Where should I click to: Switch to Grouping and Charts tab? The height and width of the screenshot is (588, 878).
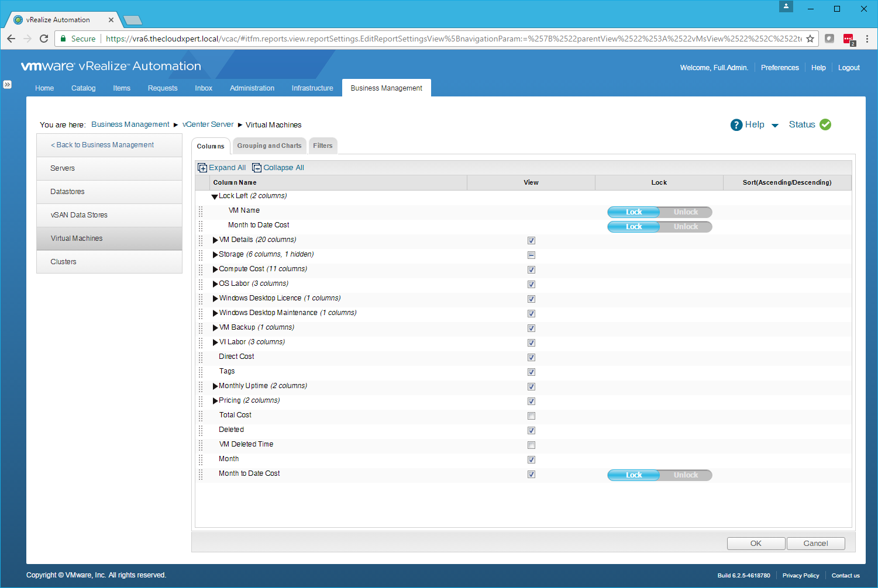click(269, 146)
